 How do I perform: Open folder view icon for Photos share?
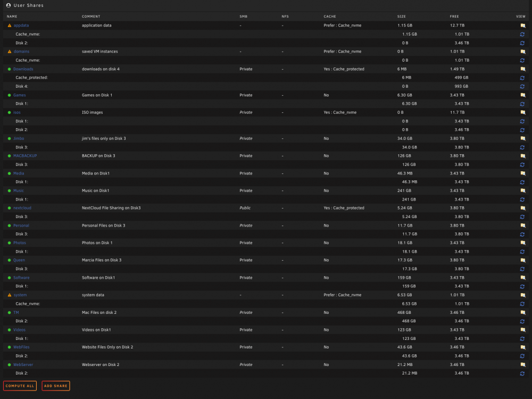pos(522,243)
